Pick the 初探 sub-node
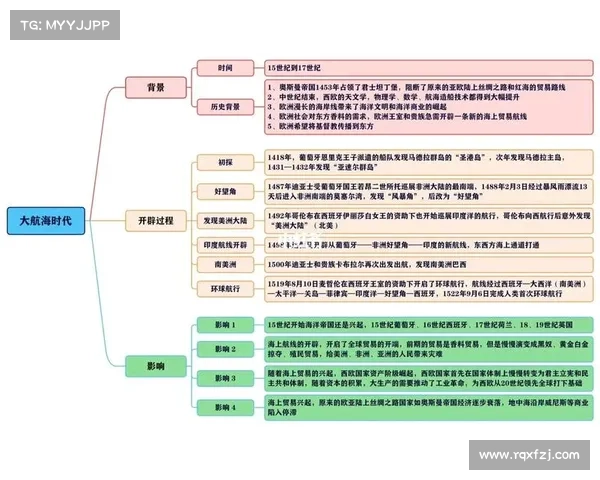Viewport: 600px width, 480px height. (225, 162)
